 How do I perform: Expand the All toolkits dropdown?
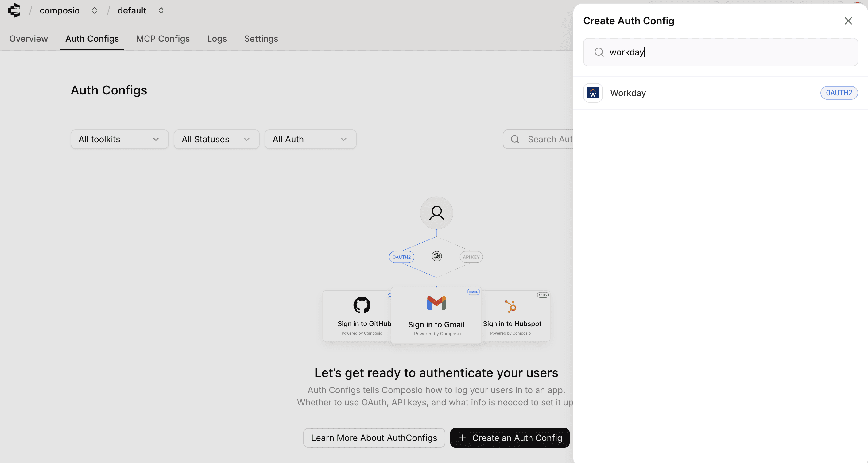[x=119, y=140]
